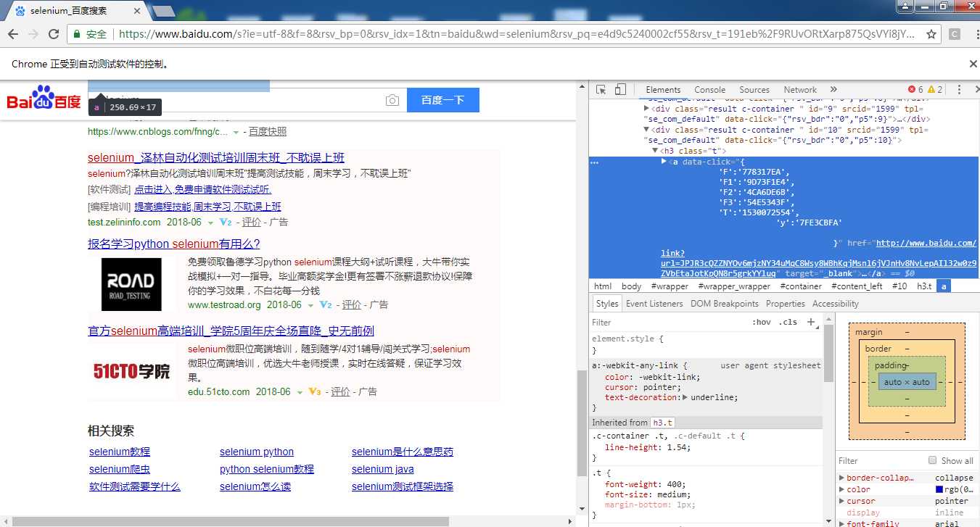Bookmark this page with star icon

931,34
